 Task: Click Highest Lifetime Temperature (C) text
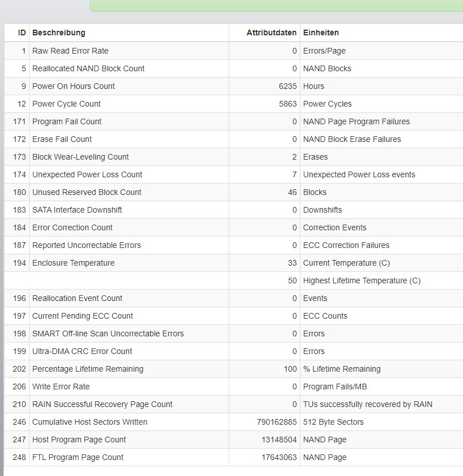(x=362, y=280)
